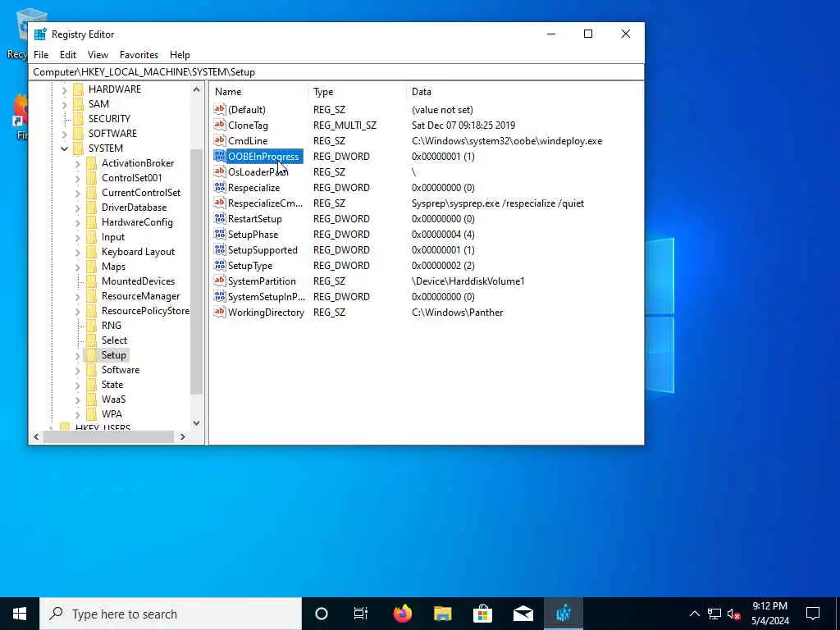Show hidden tray icons chevron
This screenshot has width=840, height=630.
click(x=694, y=614)
